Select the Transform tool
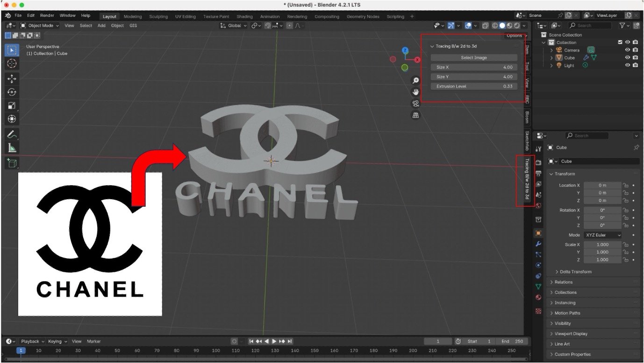Image resolution: width=644 pixels, height=363 pixels. point(12,119)
